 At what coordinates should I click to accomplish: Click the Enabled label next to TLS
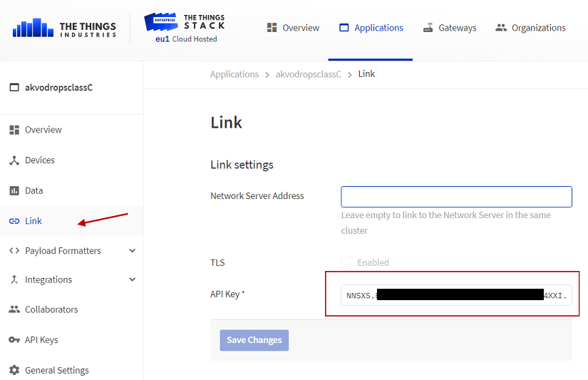tap(373, 262)
